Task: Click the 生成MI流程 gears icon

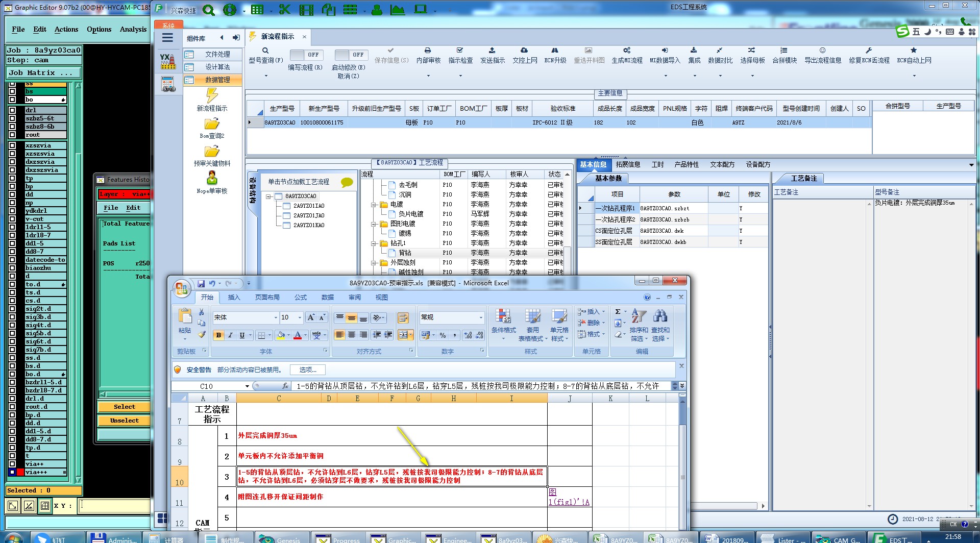Action: [627, 51]
